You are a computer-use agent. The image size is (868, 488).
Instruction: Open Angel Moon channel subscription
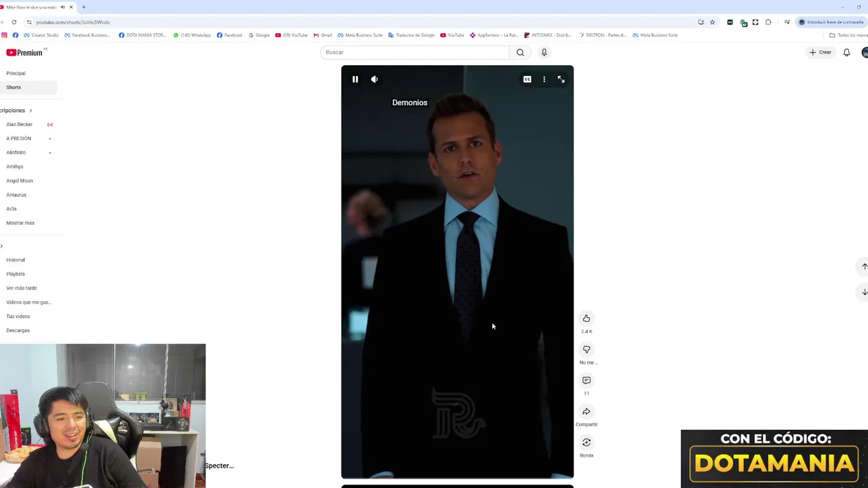click(x=19, y=181)
